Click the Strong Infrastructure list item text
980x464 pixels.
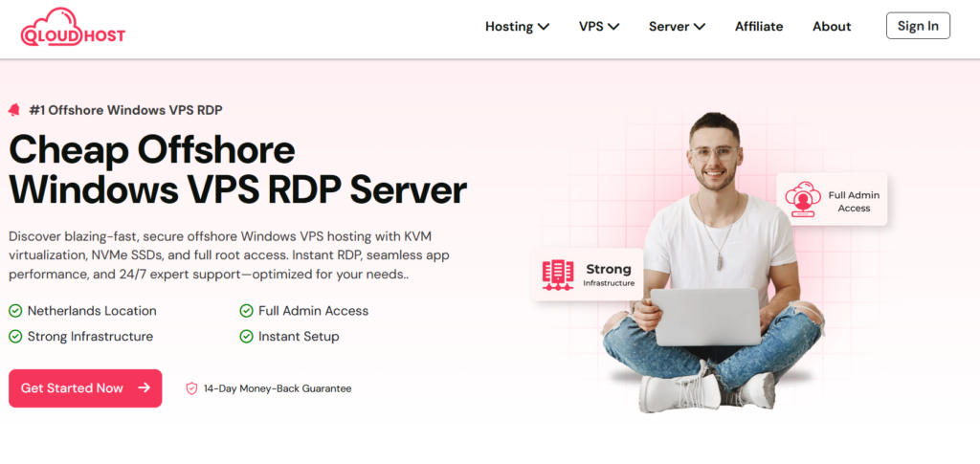pyautogui.click(x=90, y=337)
